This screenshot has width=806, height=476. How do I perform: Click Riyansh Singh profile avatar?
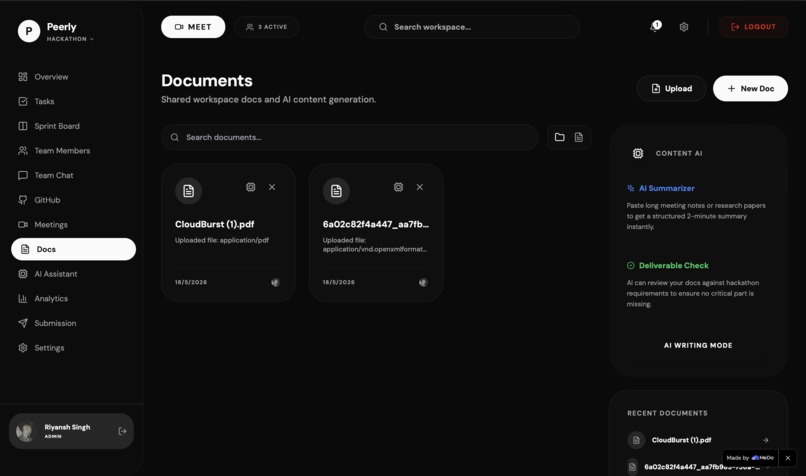(25, 431)
